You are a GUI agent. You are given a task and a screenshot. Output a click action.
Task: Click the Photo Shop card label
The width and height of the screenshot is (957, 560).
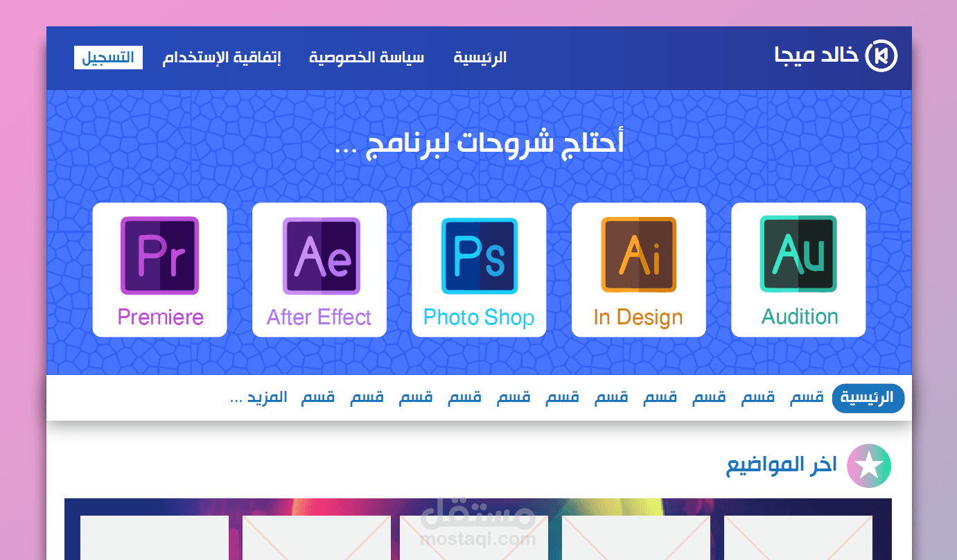click(479, 317)
